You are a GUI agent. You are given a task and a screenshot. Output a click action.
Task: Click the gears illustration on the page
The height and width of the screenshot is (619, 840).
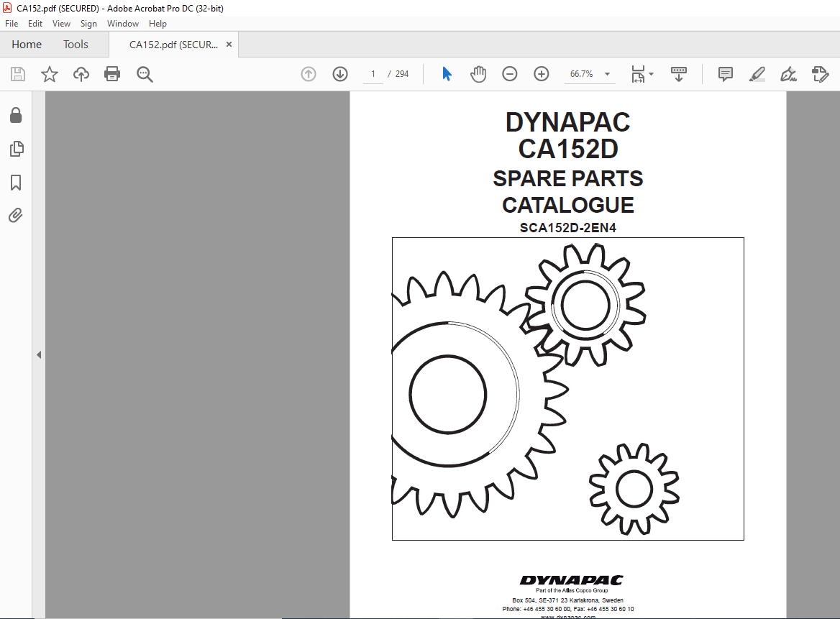click(x=568, y=389)
